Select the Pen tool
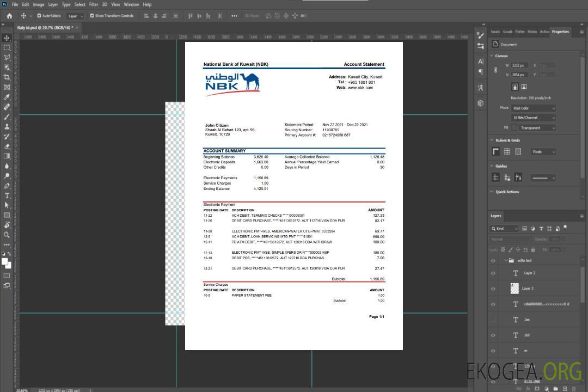The height and width of the screenshot is (392, 588). point(7,186)
